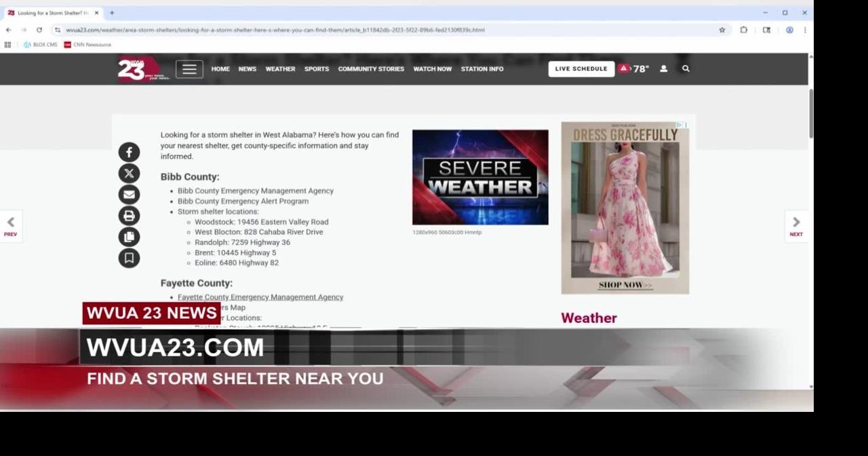The height and width of the screenshot is (456, 868).
Task: Click 'Storm shelter locations:' text
Action: (x=218, y=212)
